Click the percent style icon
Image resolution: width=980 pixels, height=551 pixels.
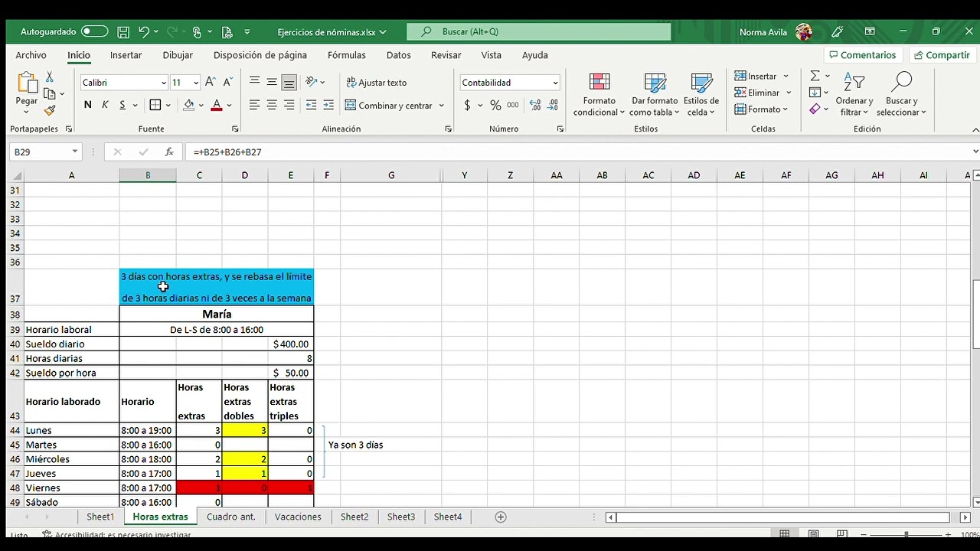[495, 106]
